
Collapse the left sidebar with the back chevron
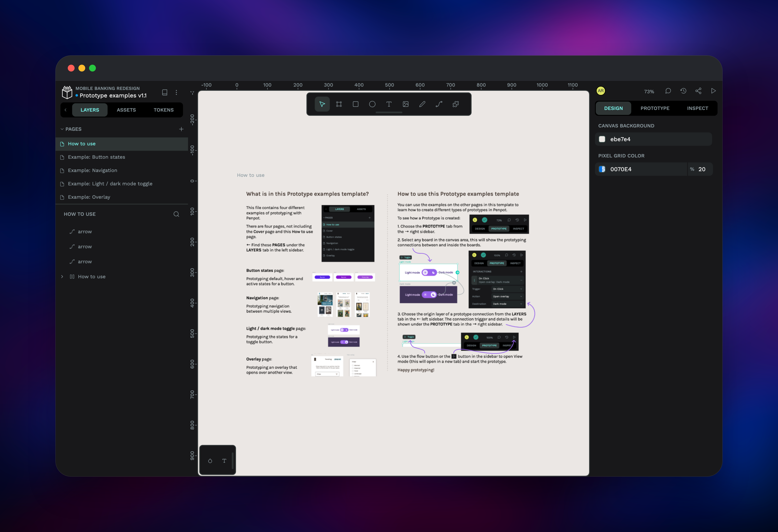coord(66,110)
